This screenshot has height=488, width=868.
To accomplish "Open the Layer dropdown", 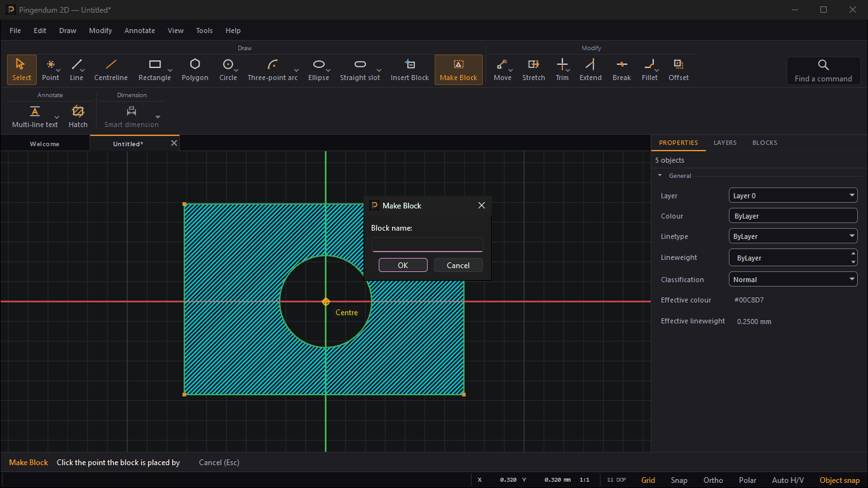I will [793, 196].
